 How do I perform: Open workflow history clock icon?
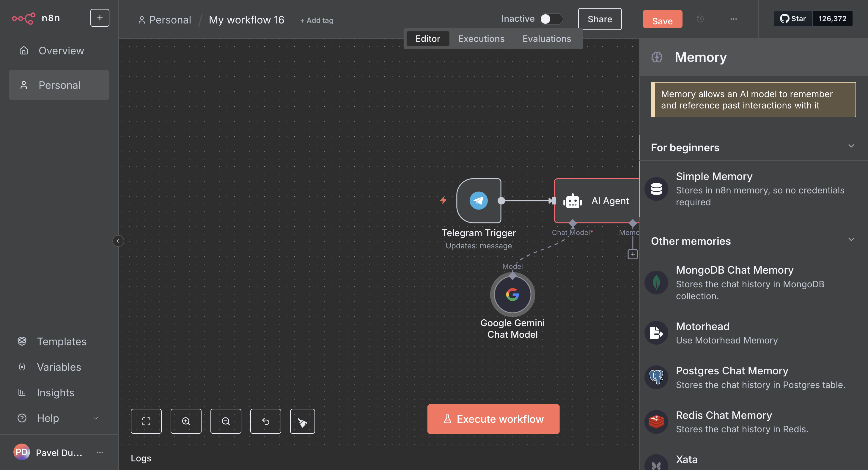point(700,19)
